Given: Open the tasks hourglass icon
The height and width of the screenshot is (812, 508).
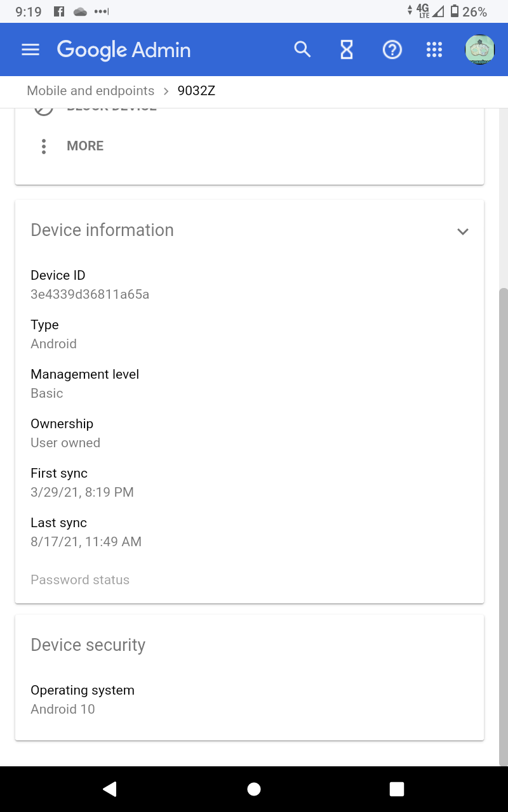Looking at the screenshot, I should click(x=347, y=49).
